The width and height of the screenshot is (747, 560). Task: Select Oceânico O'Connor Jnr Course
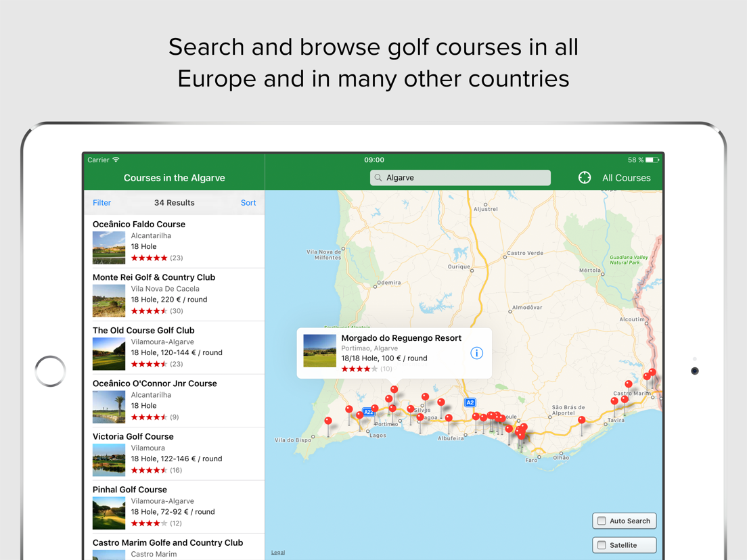(175, 401)
